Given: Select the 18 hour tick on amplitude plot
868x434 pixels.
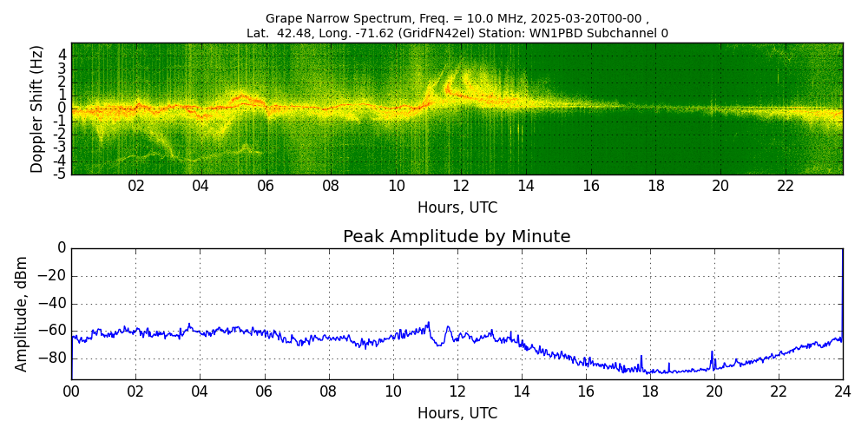Looking at the screenshot, I should coord(650,391).
